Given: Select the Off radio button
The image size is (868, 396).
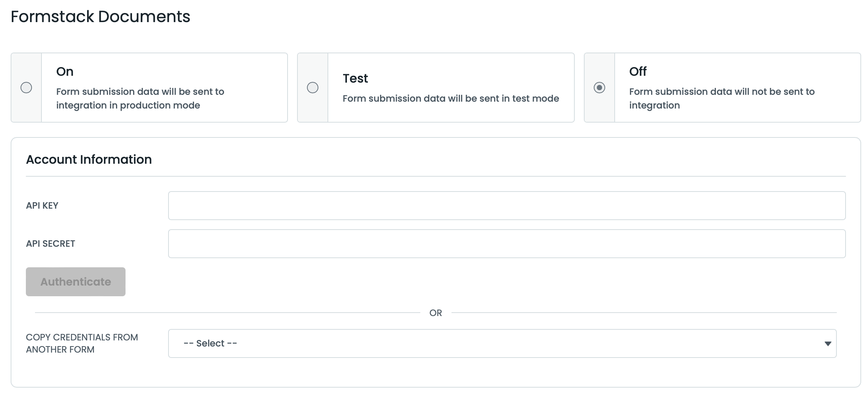Looking at the screenshot, I should click(599, 88).
